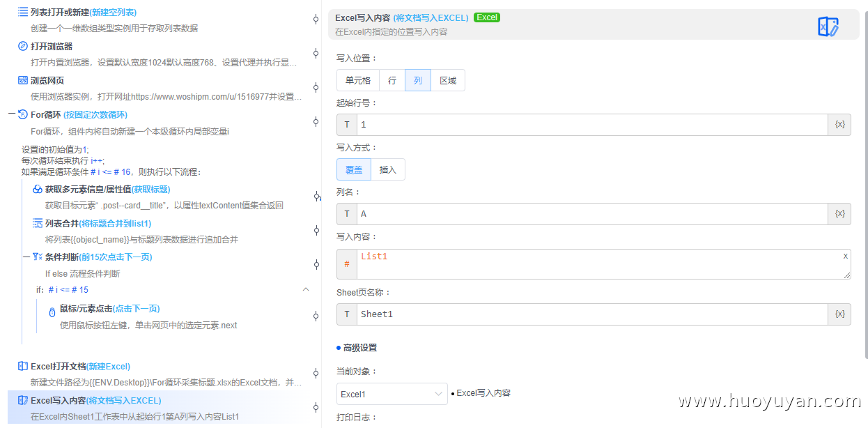The height and width of the screenshot is (428, 868).
Task: Collapse the 条件判断 block
Action: click(26, 257)
